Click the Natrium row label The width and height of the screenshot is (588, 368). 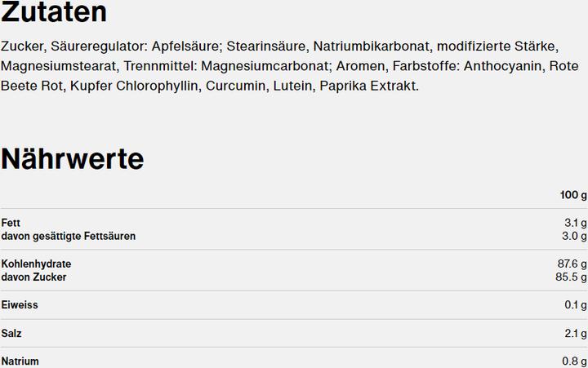(20, 361)
